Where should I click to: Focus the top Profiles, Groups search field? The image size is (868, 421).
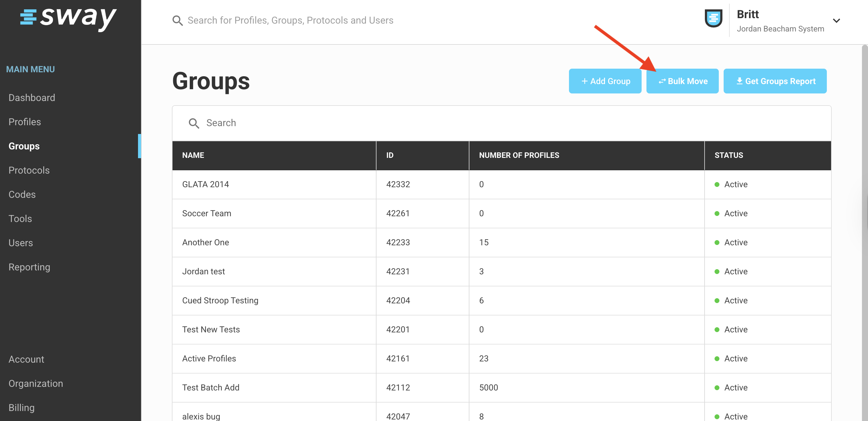pos(291,21)
